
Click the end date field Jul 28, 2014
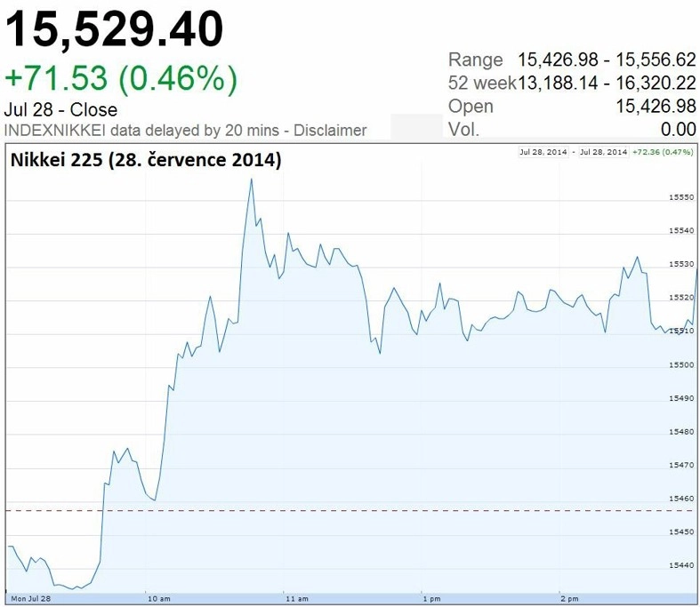point(603,152)
